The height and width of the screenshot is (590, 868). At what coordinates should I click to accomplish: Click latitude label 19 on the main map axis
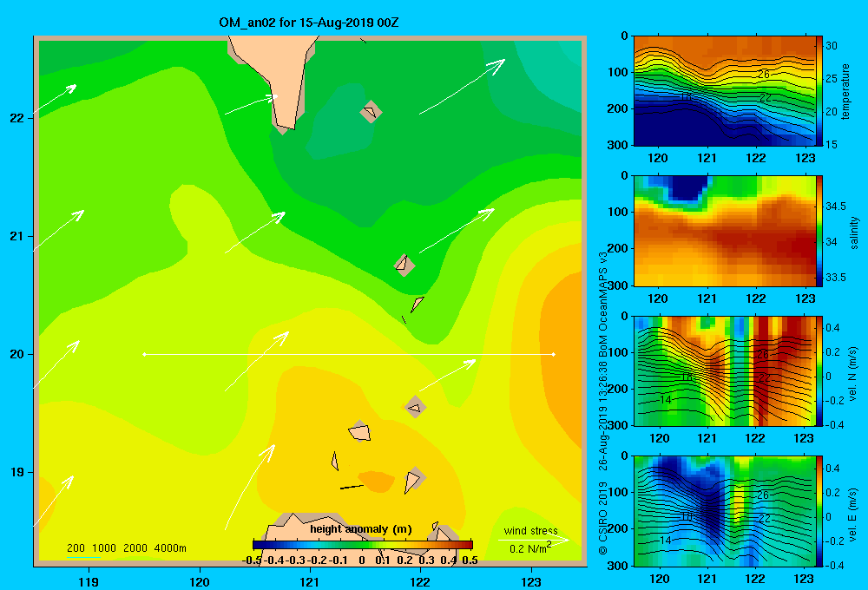click(x=16, y=472)
